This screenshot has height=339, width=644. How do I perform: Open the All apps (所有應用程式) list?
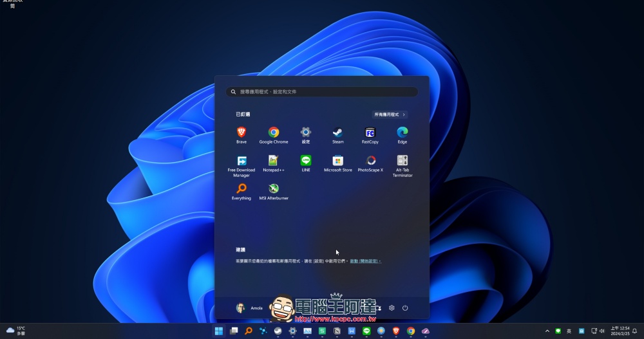click(x=390, y=115)
